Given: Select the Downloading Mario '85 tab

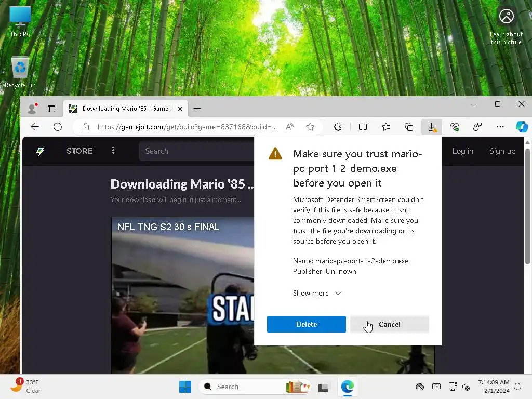Looking at the screenshot, I should 126,109.
